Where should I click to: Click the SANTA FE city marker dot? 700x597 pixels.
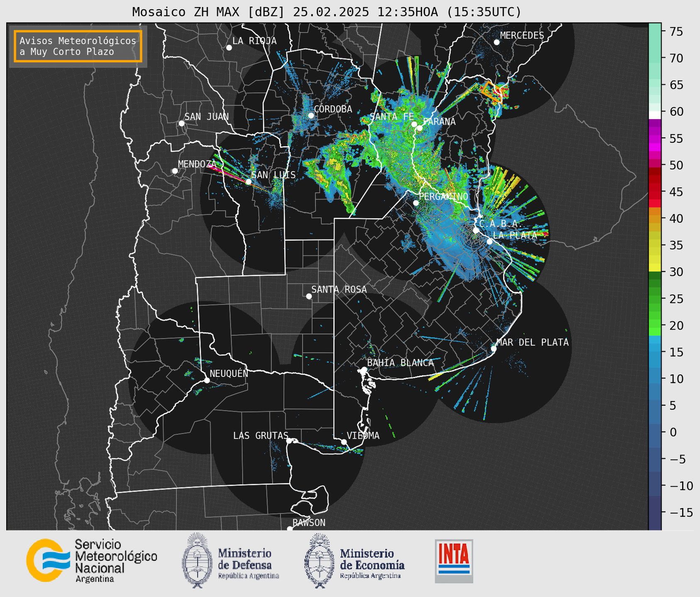[x=414, y=124]
